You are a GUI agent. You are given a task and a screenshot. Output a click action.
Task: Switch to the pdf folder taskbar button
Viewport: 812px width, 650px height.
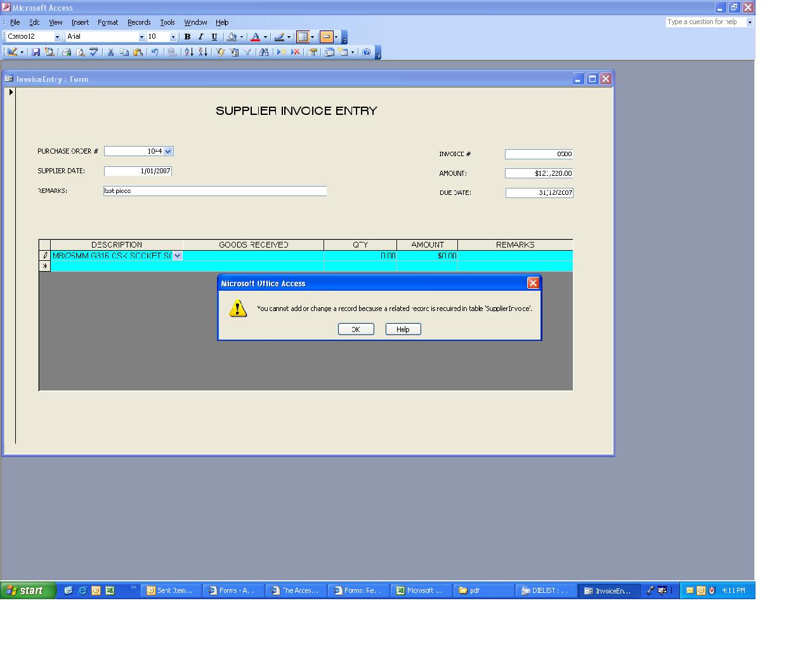[x=483, y=590]
